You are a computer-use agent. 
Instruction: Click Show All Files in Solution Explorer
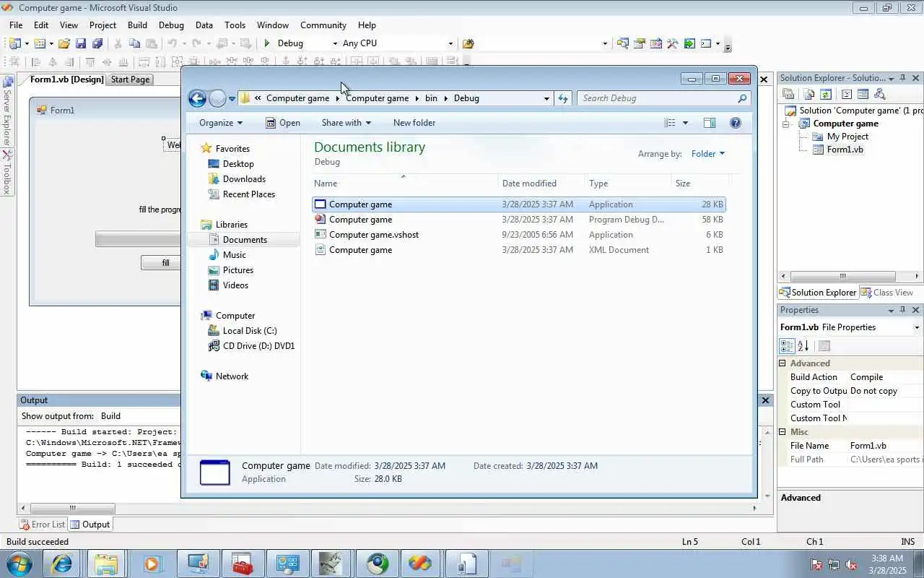point(808,94)
